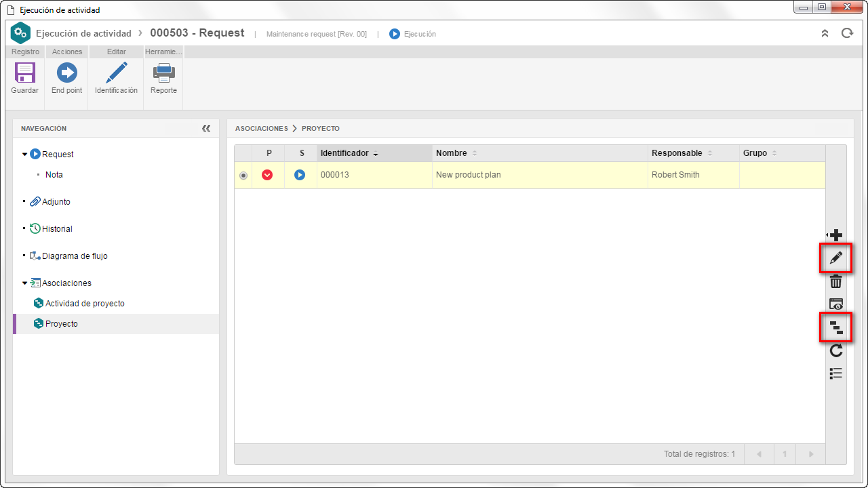Select the radio button for project 000013
868x488 pixels.
tap(243, 176)
